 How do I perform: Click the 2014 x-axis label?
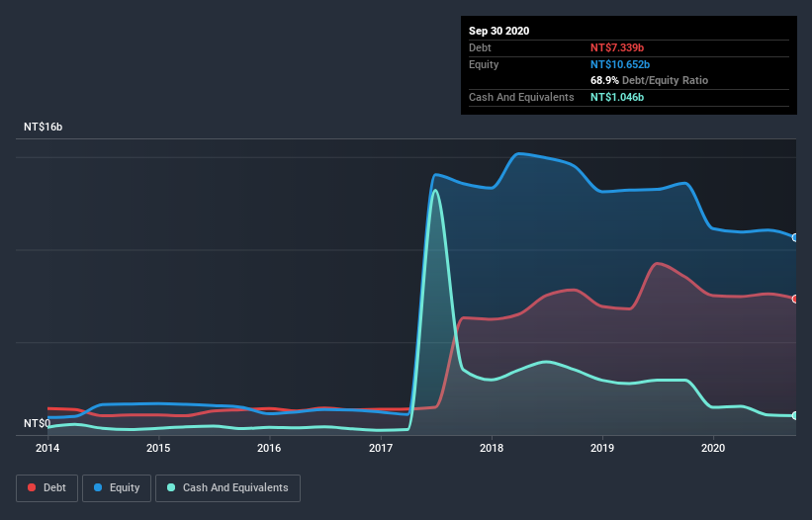(47, 448)
